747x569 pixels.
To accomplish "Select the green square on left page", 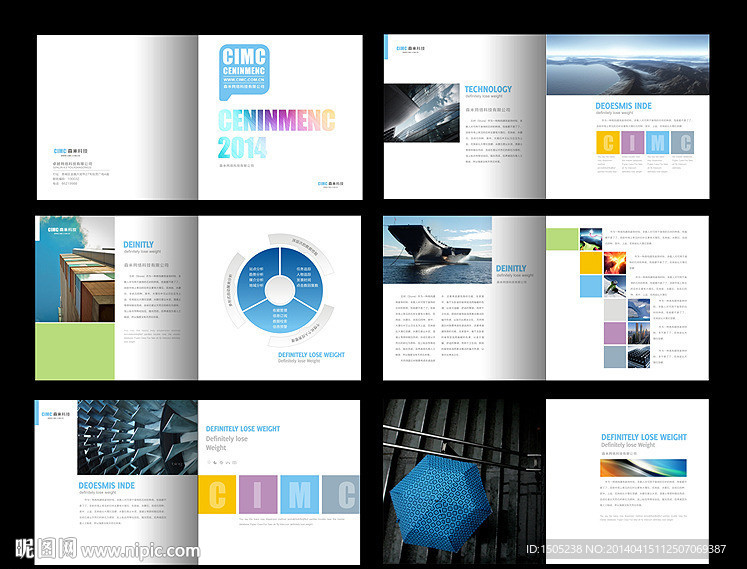I will coord(75,351).
